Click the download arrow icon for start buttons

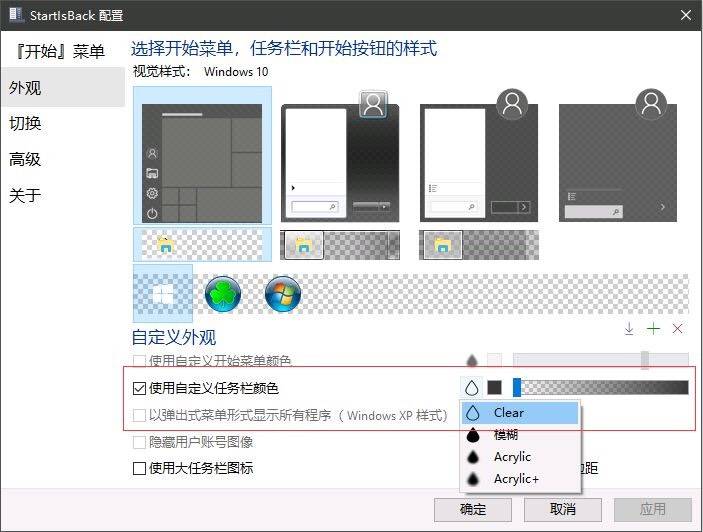pyautogui.click(x=629, y=329)
